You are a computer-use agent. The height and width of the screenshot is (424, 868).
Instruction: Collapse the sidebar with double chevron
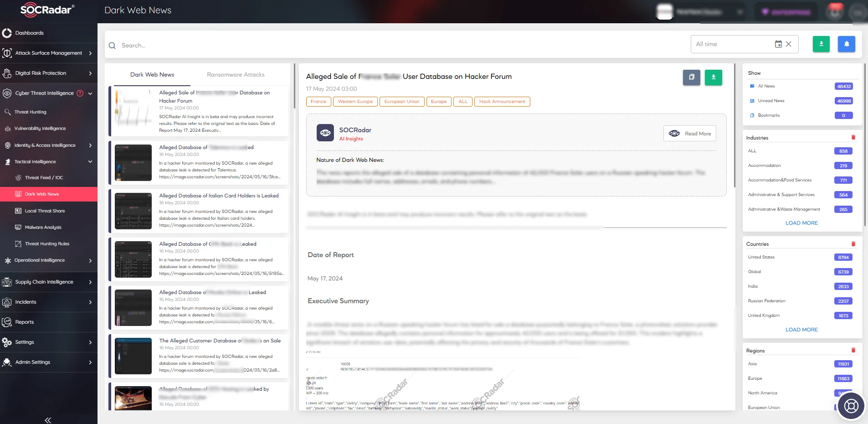point(48,420)
